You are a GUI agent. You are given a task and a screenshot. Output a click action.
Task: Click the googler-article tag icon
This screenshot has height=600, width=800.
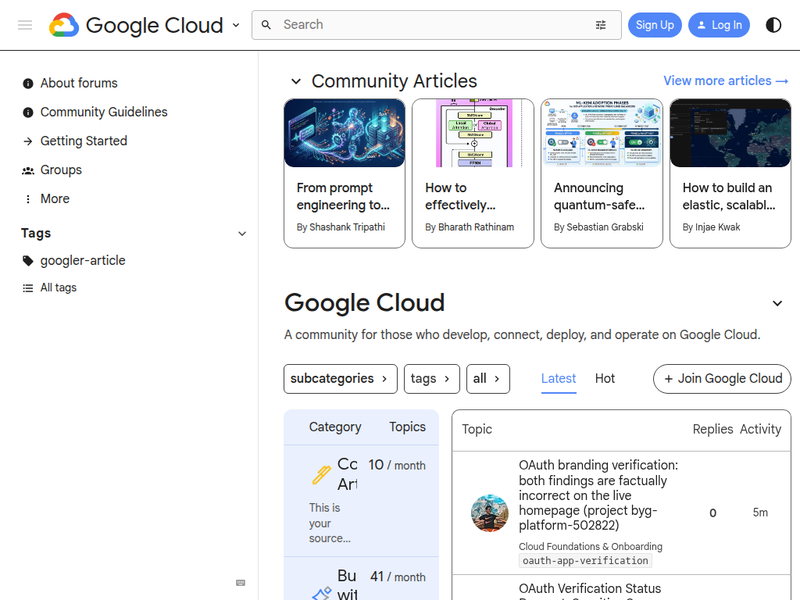28,261
